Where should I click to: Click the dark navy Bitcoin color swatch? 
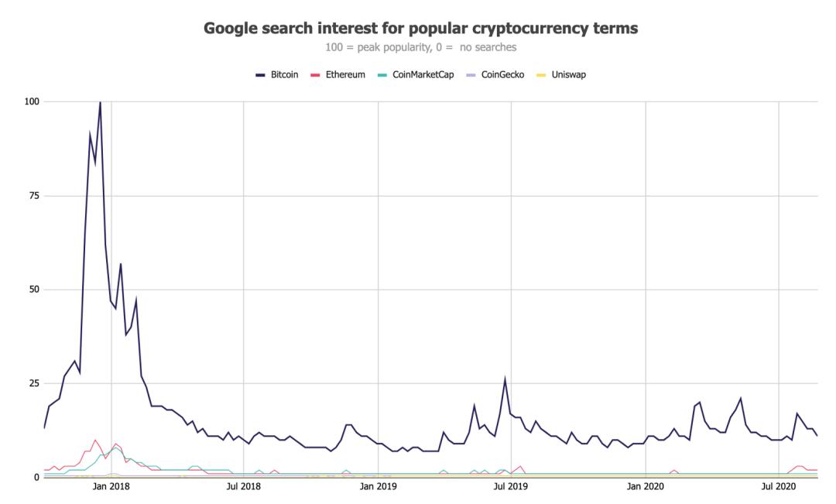pyautogui.click(x=260, y=75)
